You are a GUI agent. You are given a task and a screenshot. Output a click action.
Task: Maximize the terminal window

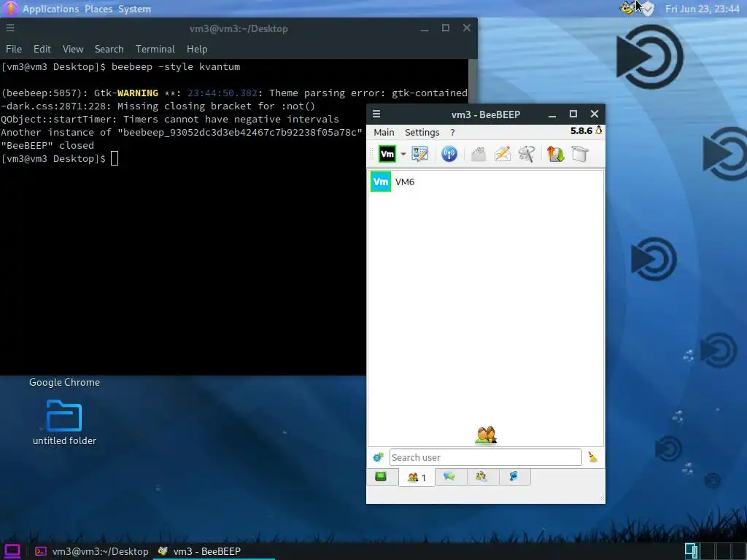(446, 28)
